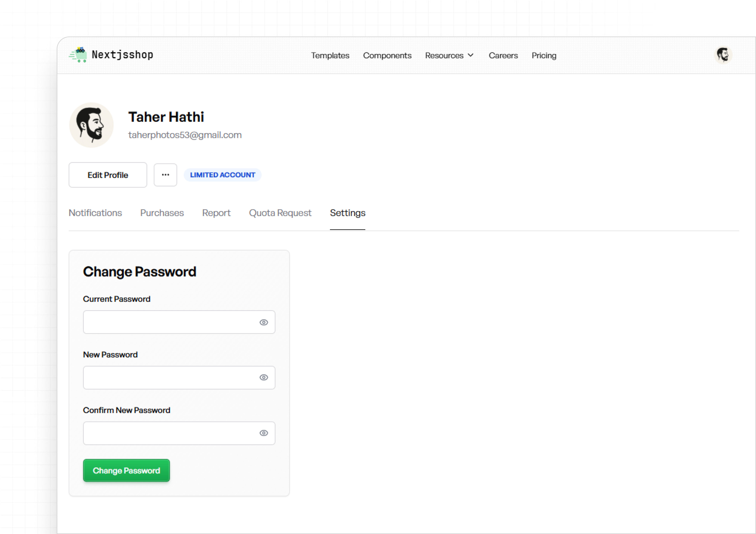The width and height of the screenshot is (756, 534).
Task: Focus the Current Password input field
Action: (170, 322)
